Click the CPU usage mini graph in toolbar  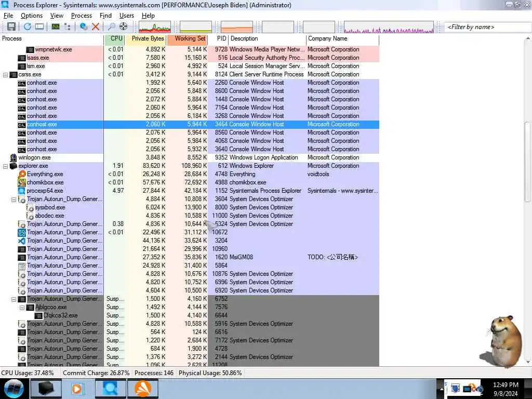(155, 27)
